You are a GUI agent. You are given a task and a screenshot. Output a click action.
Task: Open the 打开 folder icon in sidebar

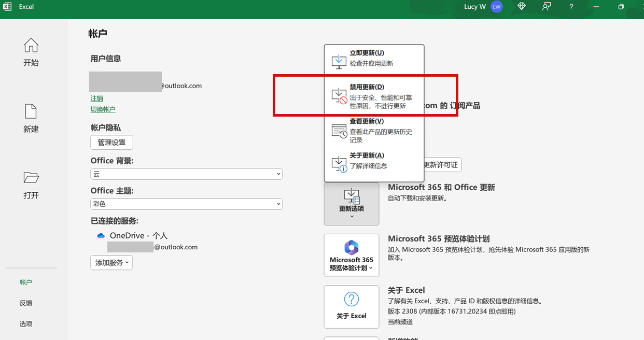coord(31,178)
